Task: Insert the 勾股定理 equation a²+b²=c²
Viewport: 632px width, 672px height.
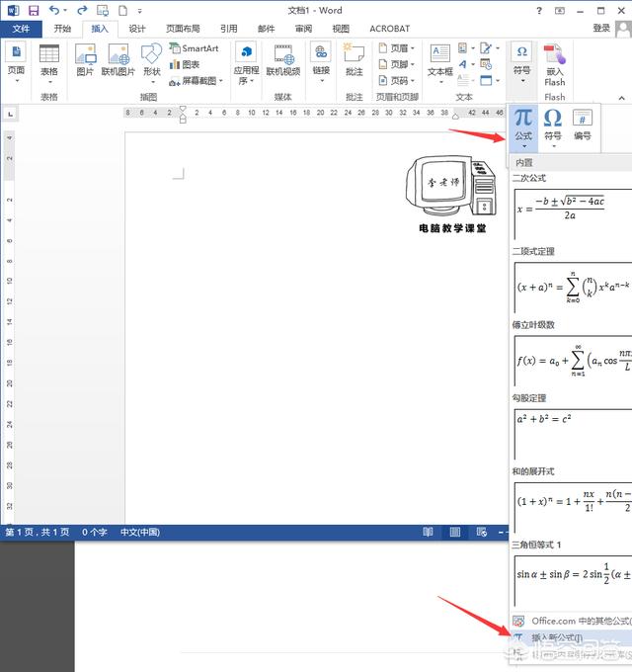Action: pos(572,431)
